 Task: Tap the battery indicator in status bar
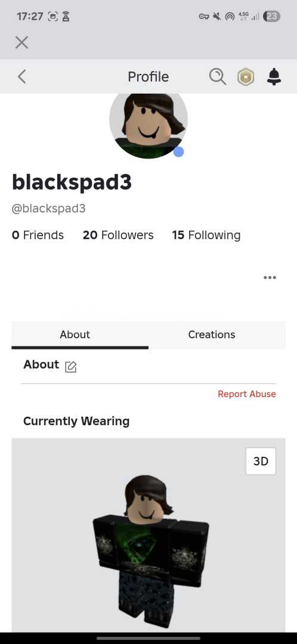[271, 17]
